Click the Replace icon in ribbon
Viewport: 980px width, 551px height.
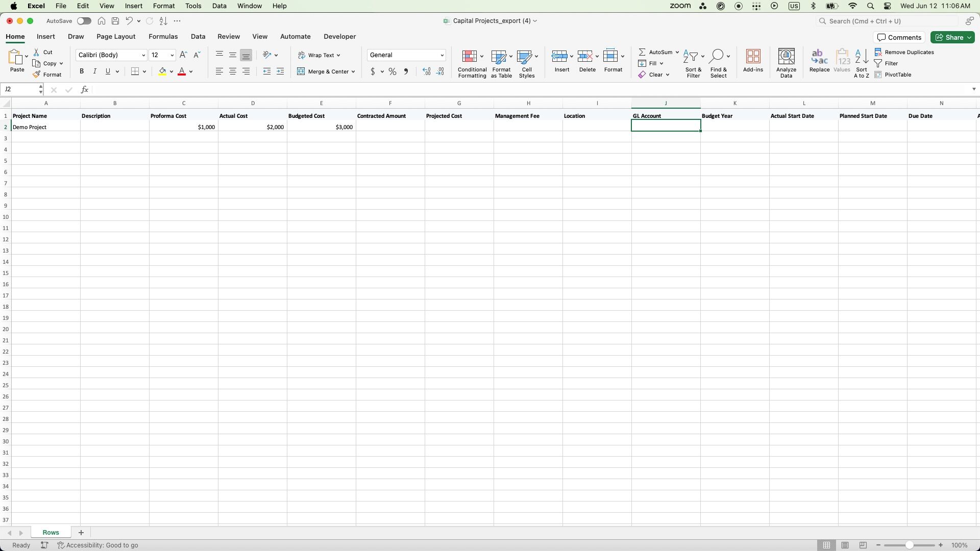click(819, 57)
